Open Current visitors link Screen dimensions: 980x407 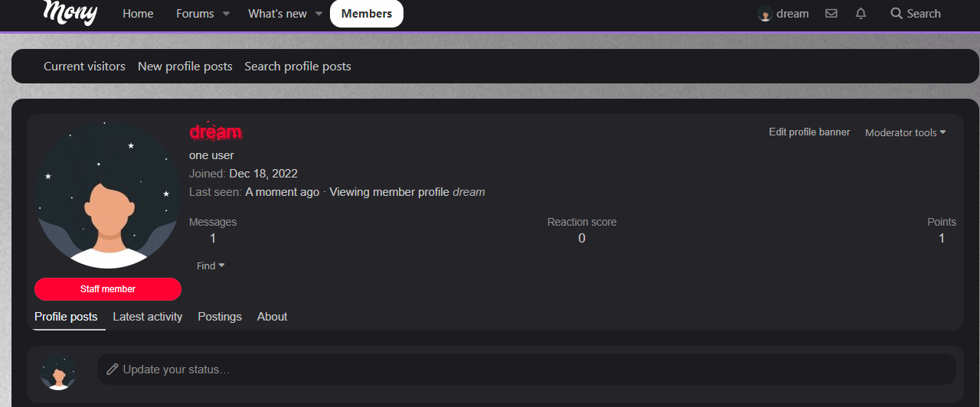84,67
